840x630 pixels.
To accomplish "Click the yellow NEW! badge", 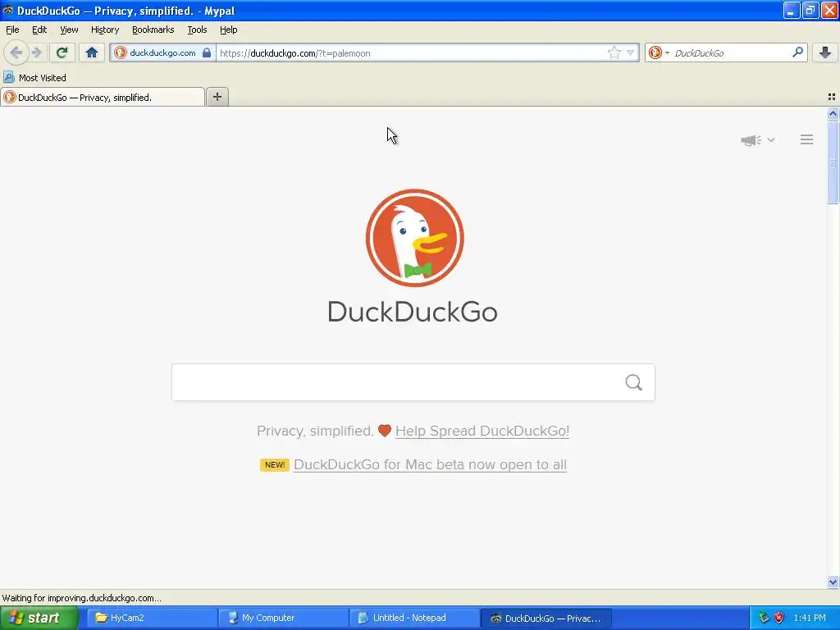I will (275, 464).
